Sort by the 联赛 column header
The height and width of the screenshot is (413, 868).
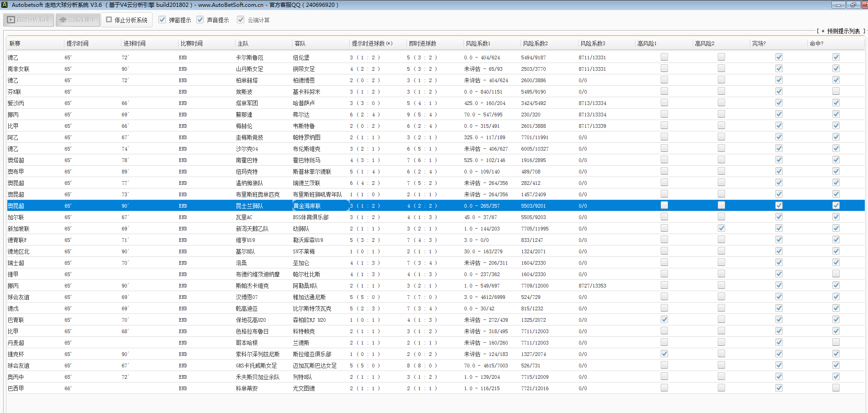point(15,43)
